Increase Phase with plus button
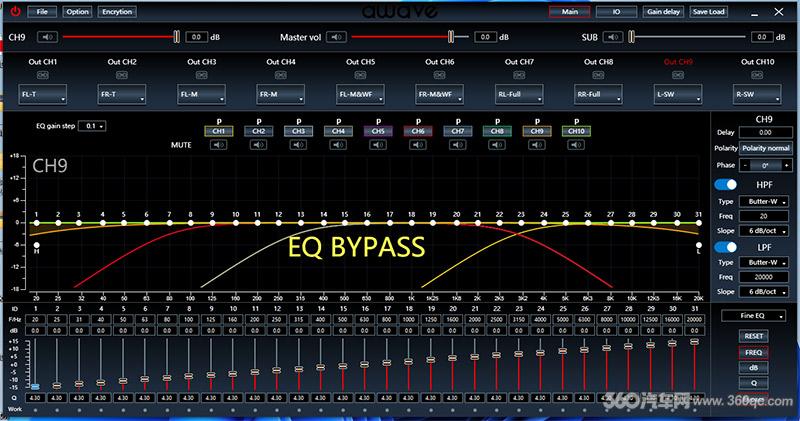The image size is (800, 421). (x=786, y=165)
